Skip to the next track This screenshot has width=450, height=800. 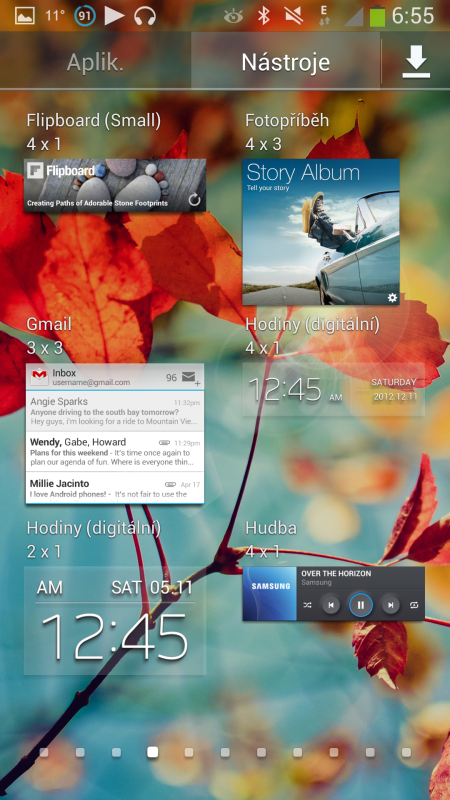(391, 605)
